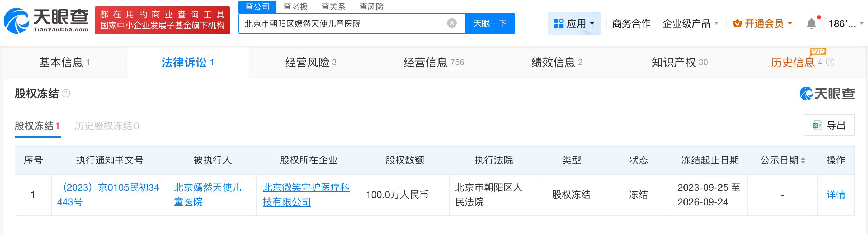Open the account menu 186*...

pyautogui.click(x=846, y=23)
